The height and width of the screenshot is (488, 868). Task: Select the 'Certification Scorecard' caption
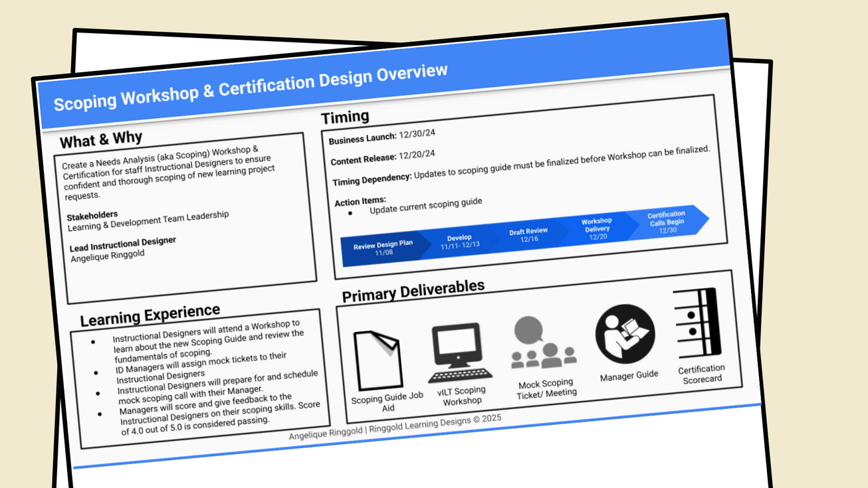(x=702, y=374)
